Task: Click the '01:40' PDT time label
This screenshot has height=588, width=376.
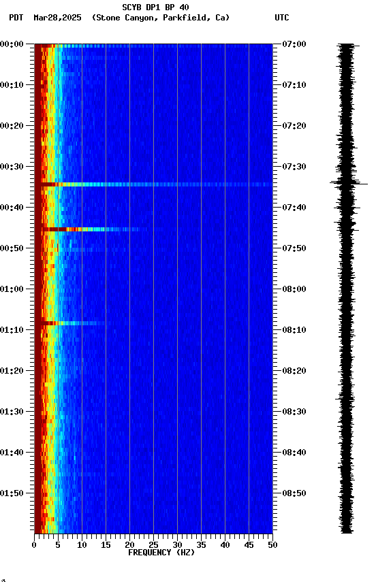Action: tap(12, 453)
